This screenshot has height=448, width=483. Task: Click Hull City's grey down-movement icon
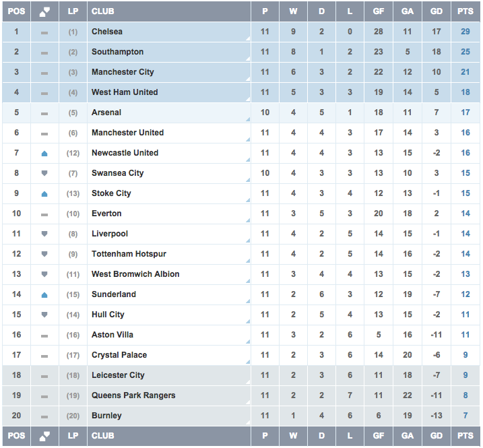tap(44, 315)
